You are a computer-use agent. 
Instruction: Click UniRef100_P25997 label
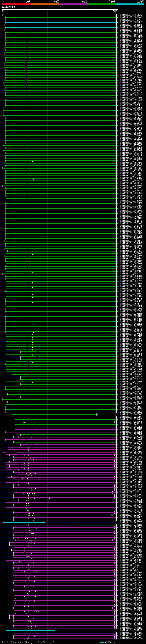pyautogui.click(x=131, y=77)
